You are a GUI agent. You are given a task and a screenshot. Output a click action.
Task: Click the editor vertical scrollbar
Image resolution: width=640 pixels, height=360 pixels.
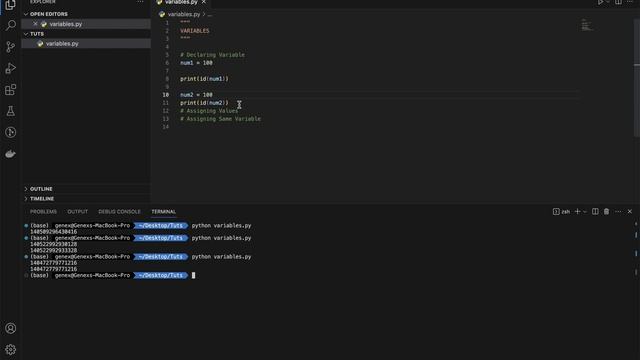(x=637, y=78)
